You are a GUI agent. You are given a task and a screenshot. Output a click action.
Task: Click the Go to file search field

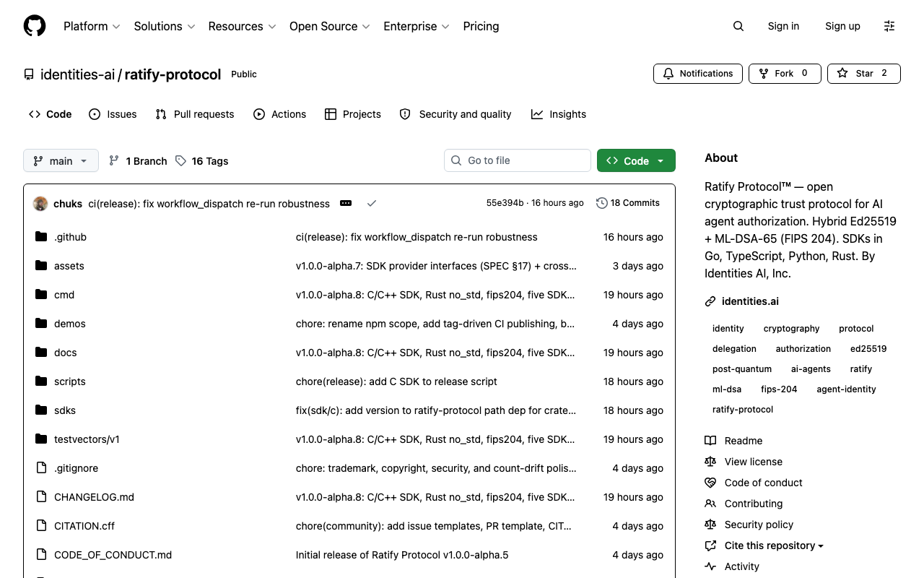coord(518,160)
